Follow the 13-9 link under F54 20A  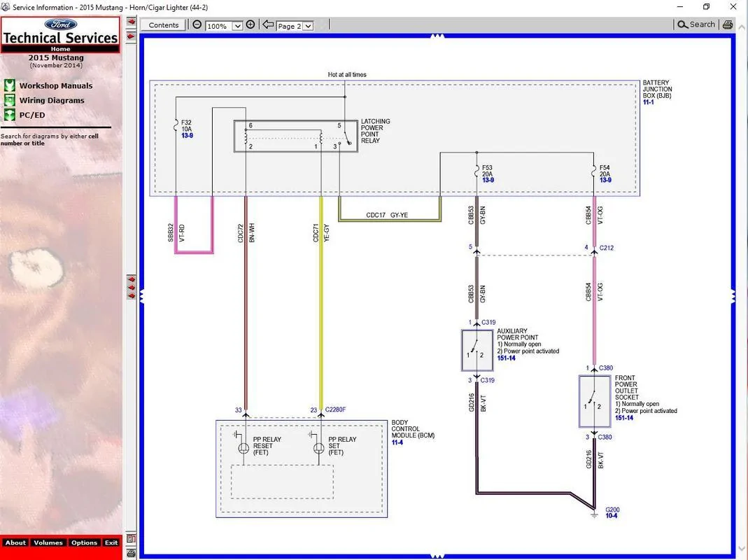605,181
